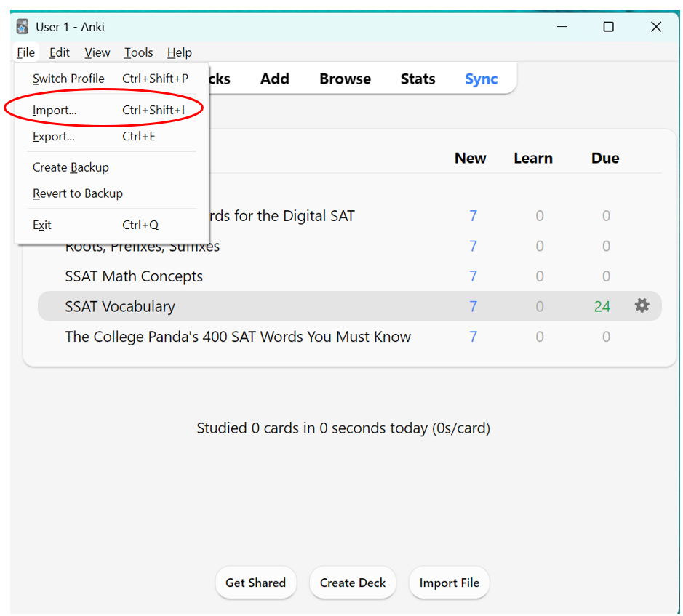Click the Due count 24 for SSAT Vocabulary
The height and width of the screenshot is (616, 683).
tap(602, 306)
